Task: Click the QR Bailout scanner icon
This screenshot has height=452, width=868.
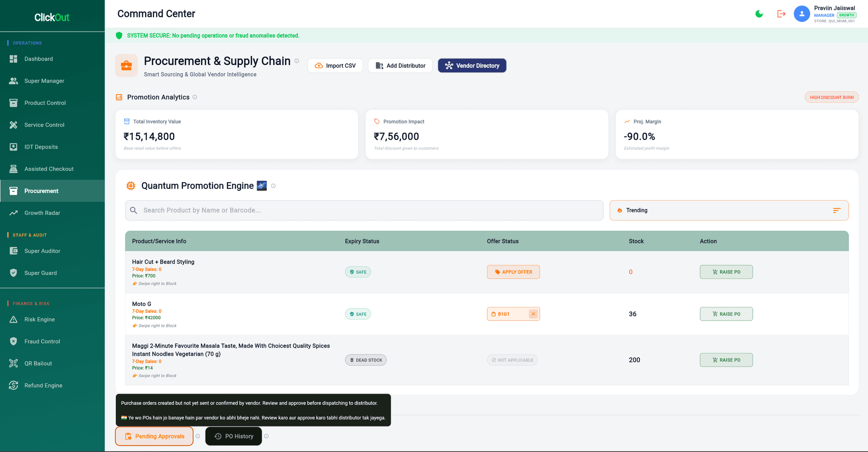Action: click(14, 363)
